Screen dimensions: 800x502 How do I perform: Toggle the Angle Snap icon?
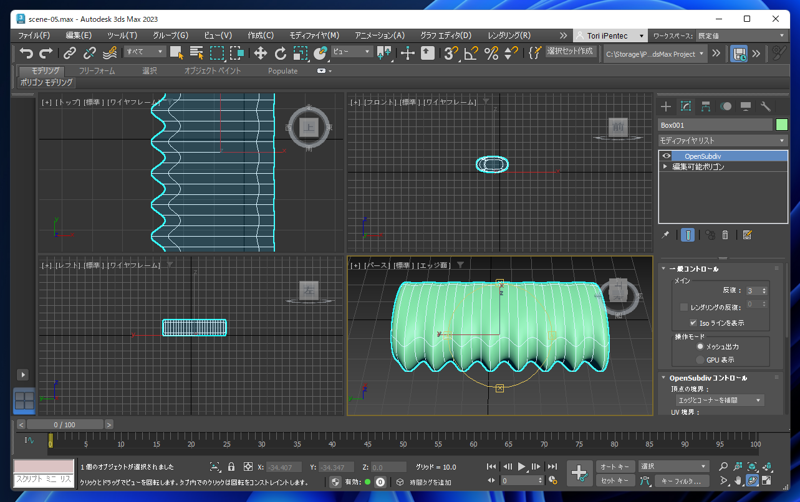[471, 53]
